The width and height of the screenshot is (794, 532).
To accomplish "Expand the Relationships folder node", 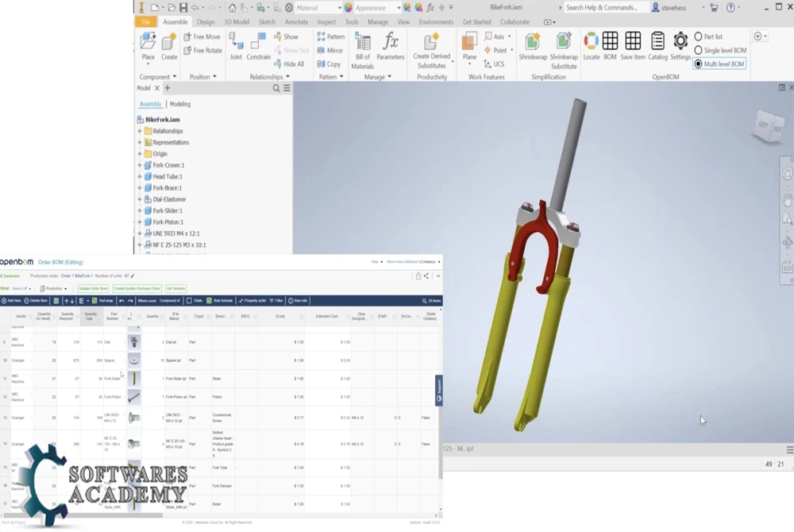I will tap(140, 131).
